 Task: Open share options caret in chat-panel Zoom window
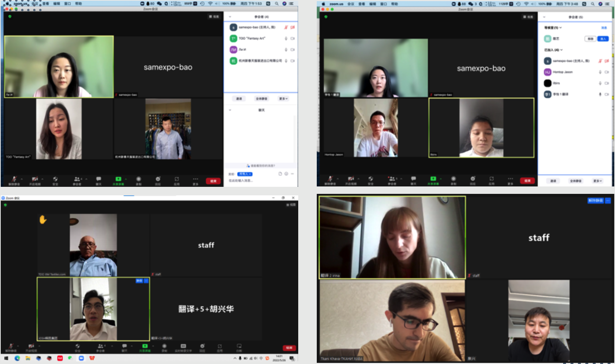(126, 179)
